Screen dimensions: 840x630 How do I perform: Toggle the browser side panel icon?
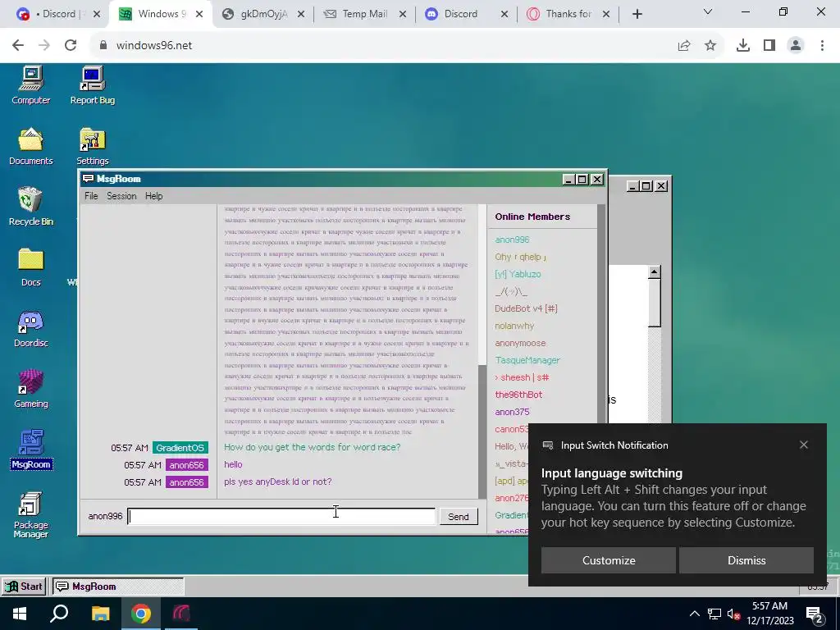point(769,46)
